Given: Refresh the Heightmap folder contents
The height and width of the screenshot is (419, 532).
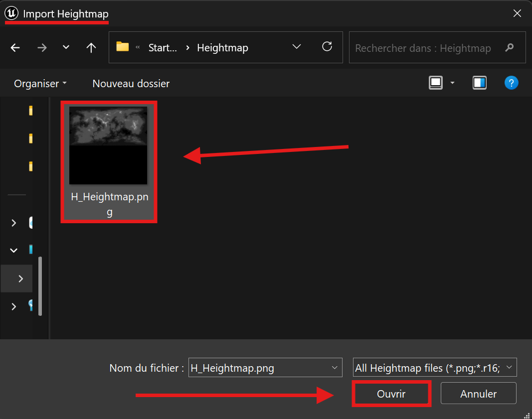Looking at the screenshot, I should (327, 46).
